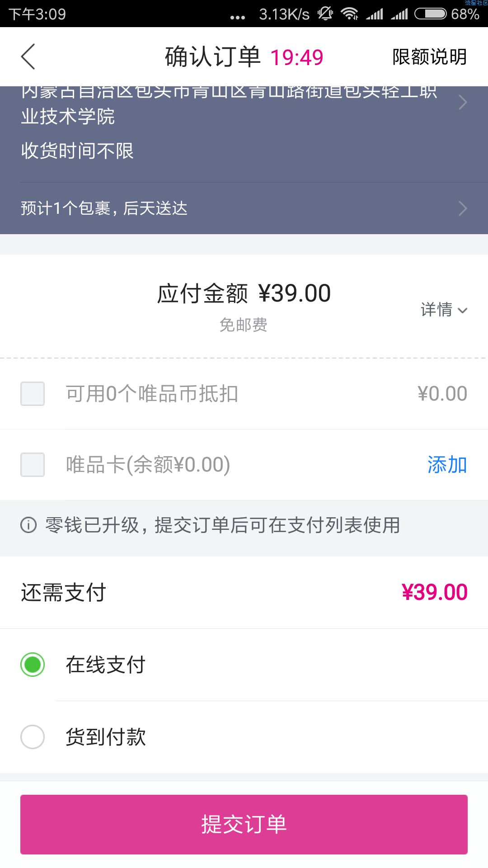Tap the three dots status icon
Screen dimensions: 488x868
tap(238, 18)
